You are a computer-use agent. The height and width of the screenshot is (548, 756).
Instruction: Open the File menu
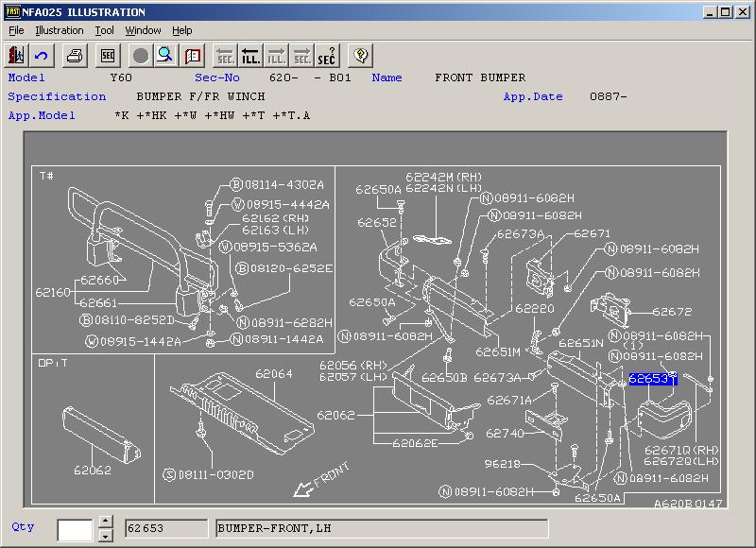(16, 30)
